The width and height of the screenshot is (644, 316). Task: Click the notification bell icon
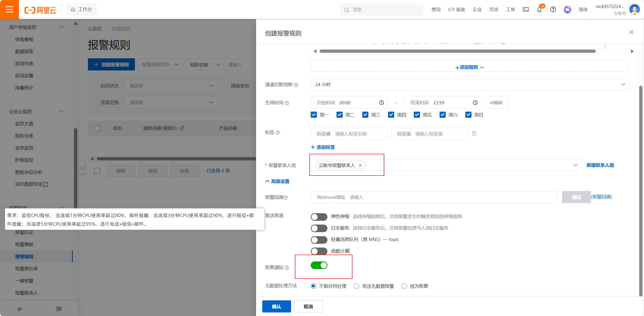[x=539, y=10]
